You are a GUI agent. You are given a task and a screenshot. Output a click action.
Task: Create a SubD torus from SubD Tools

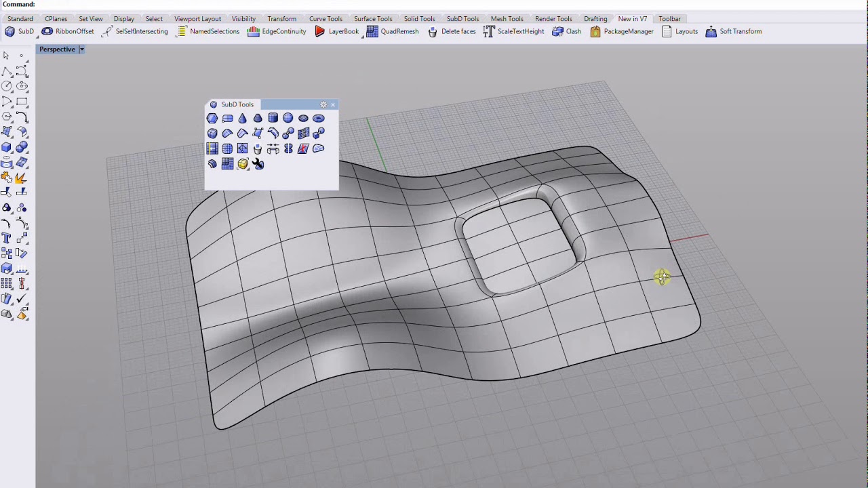319,118
